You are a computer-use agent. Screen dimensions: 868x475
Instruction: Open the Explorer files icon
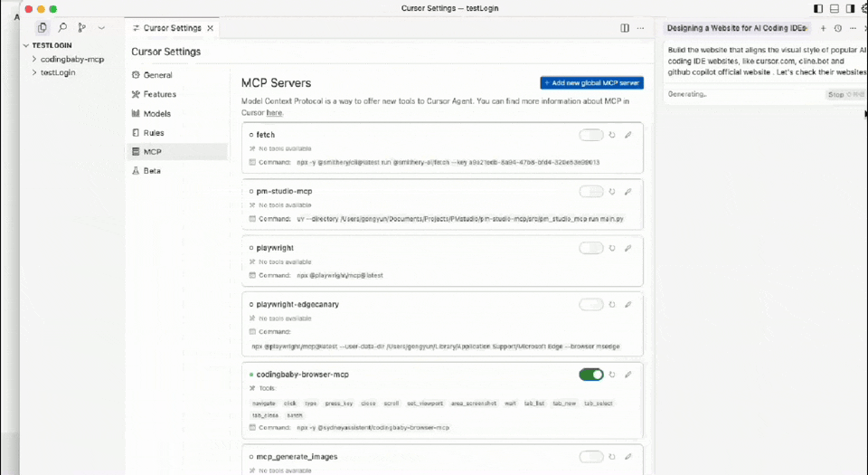[42, 27]
